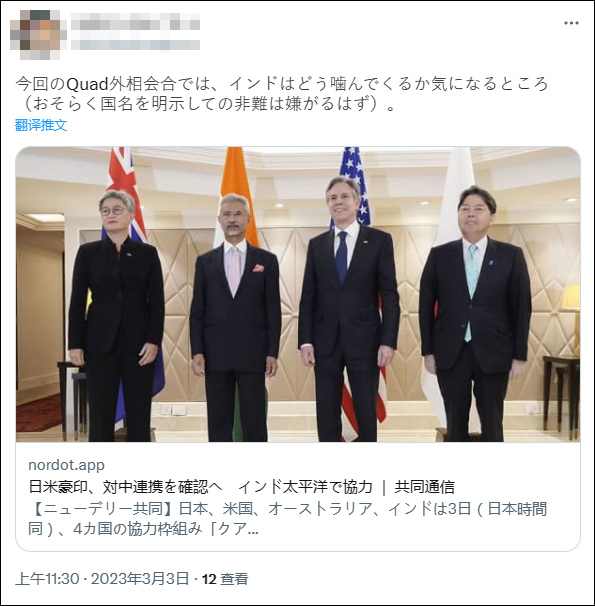Screen dimensions: 595x606
Task: Click the 上午11:30 timestamp
Action: (47, 579)
